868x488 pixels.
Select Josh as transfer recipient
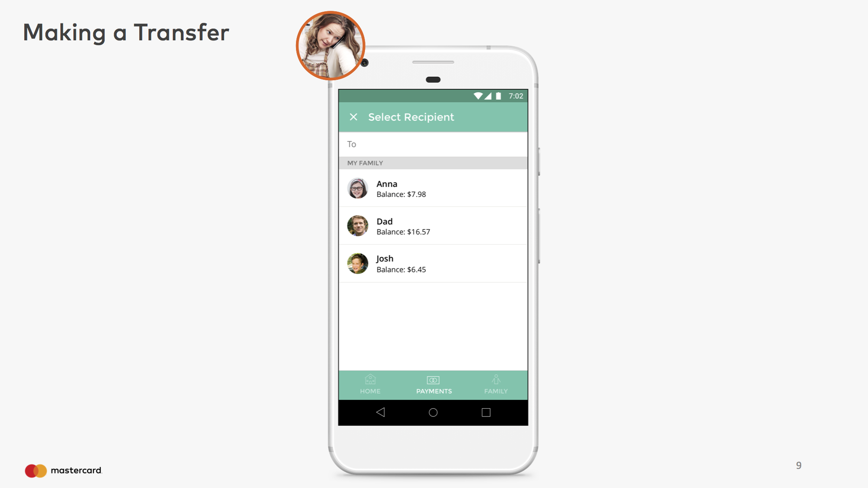[x=434, y=263]
